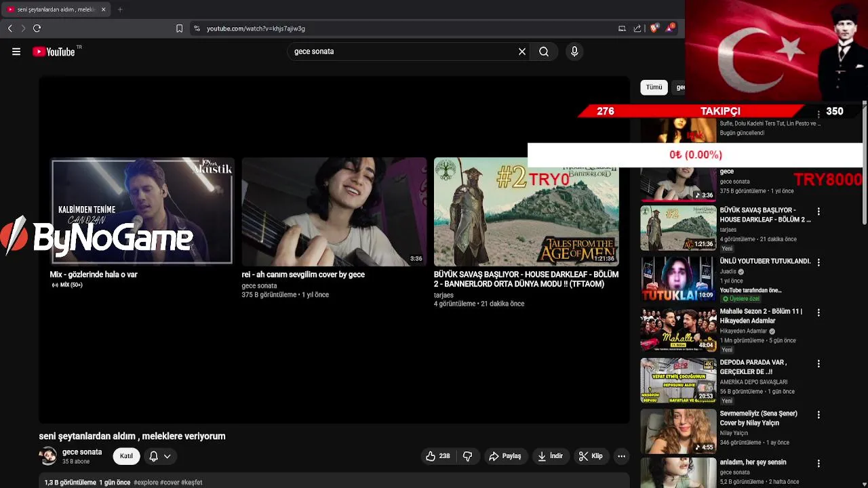Click inside the 'gece sonata' search field

click(x=403, y=52)
